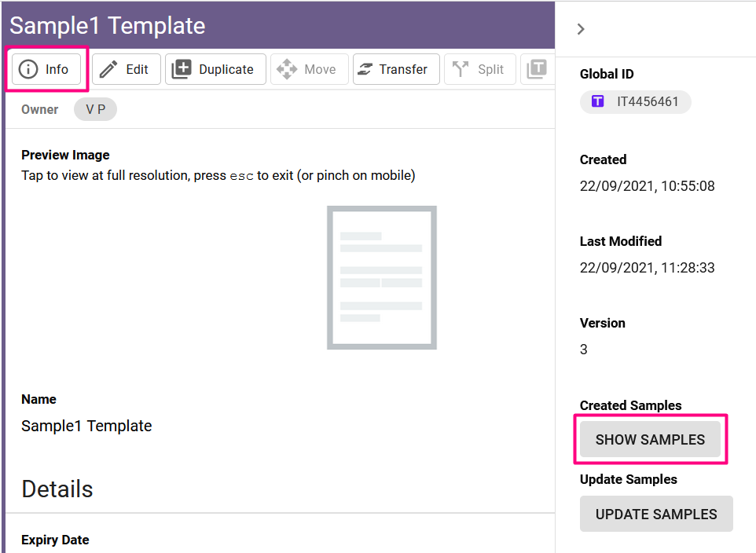
Task: Click the partially visible T template icon button
Action: (537, 69)
